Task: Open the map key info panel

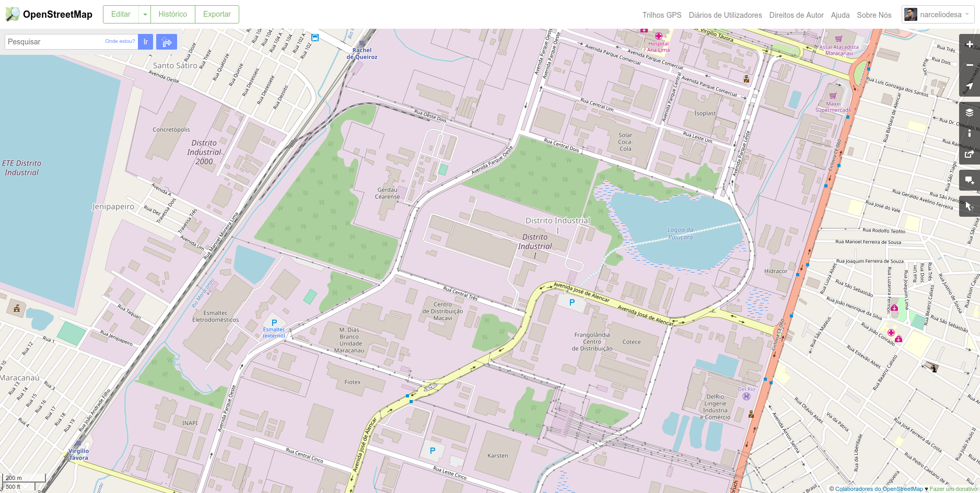Action: point(970,133)
